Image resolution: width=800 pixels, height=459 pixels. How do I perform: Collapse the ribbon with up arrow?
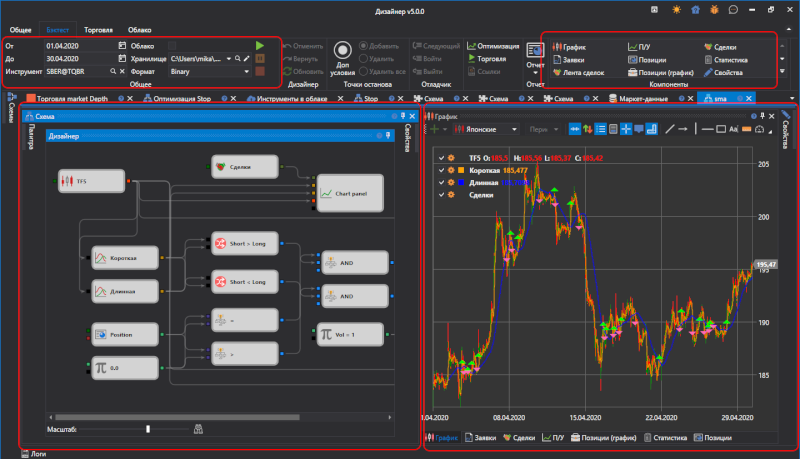coord(789,30)
